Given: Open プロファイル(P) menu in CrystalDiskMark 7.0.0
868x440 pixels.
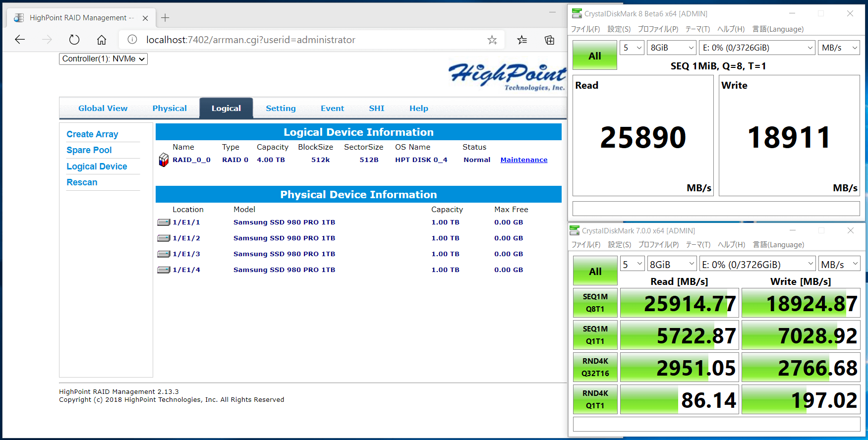Looking at the screenshot, I should click(x=658, y=245).
